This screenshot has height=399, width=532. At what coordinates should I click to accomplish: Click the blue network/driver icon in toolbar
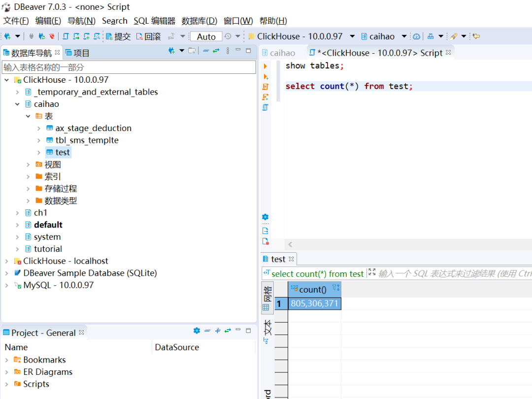coord(431,36)
